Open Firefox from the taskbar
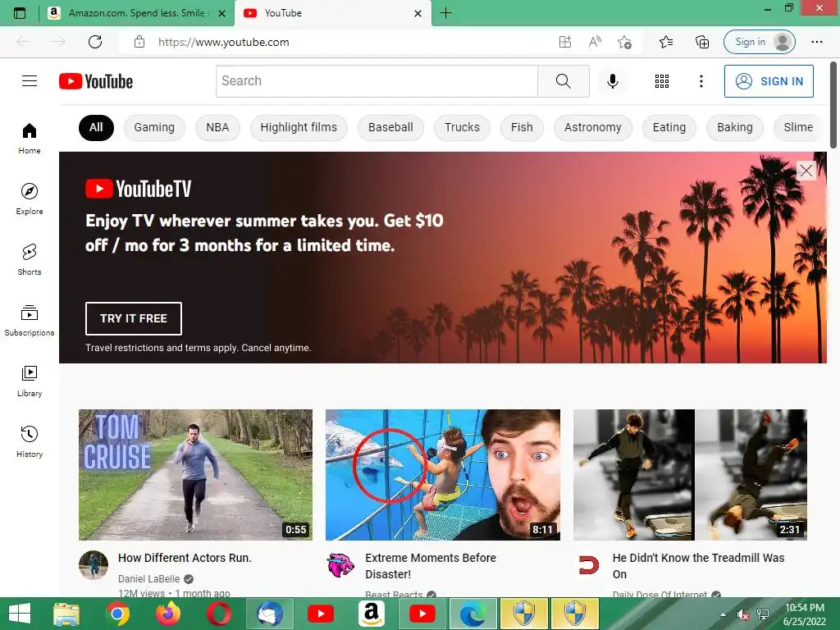 pyautogui.click(x=168, y=614)
